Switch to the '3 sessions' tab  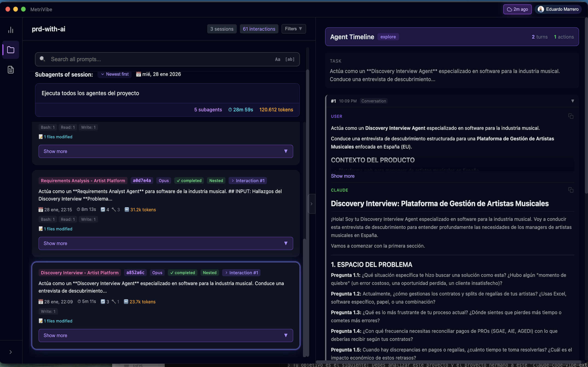(222, 29)
